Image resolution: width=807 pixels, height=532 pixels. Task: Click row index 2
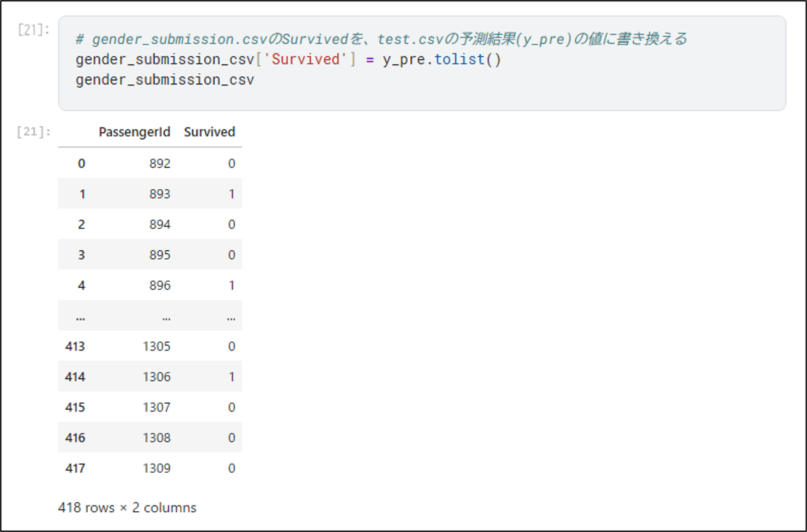[81, 224]
